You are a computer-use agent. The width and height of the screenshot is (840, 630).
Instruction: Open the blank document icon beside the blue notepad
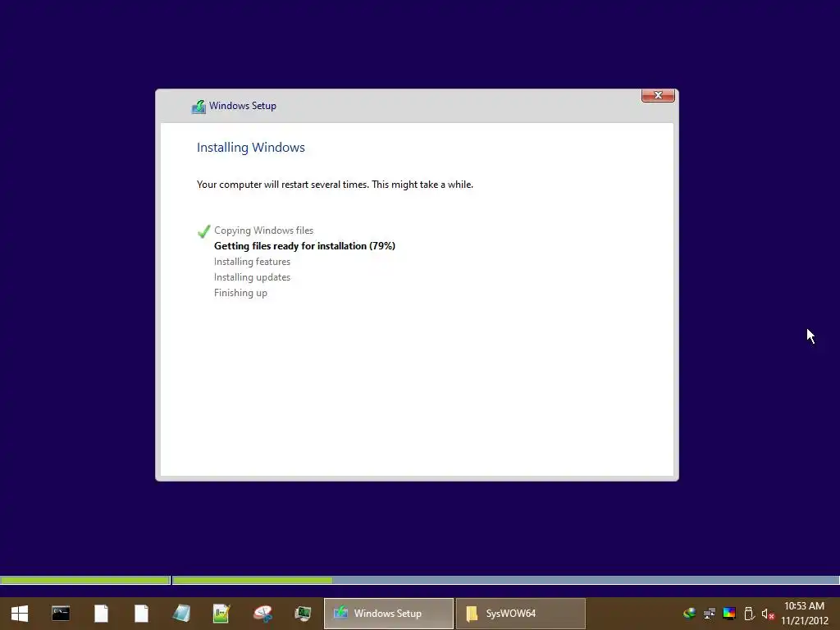(141, 614)
